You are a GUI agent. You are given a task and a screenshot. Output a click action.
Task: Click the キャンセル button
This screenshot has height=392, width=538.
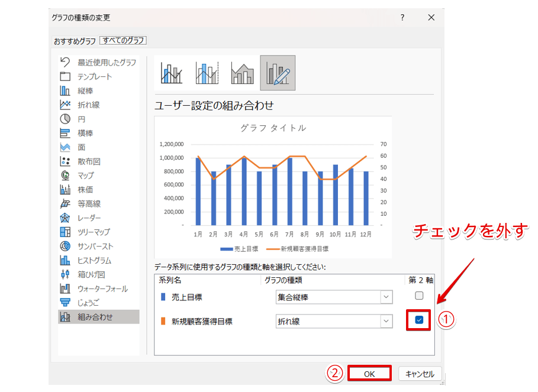click(x=420, y=374)
